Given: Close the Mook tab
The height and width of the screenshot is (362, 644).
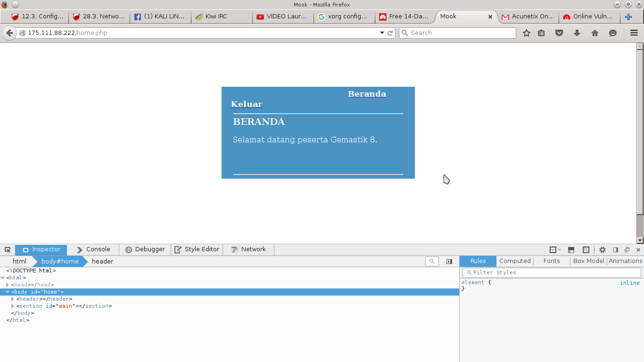Looking at the screenshot, I should click(x=490, y=16).
